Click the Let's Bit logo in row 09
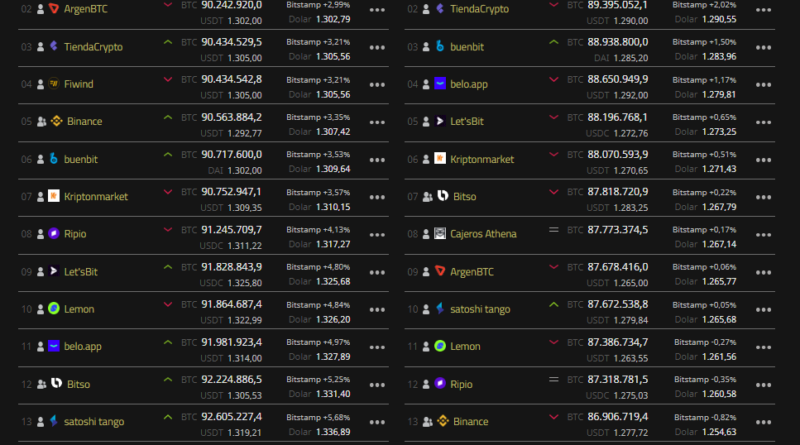 (x=54, y=271)
